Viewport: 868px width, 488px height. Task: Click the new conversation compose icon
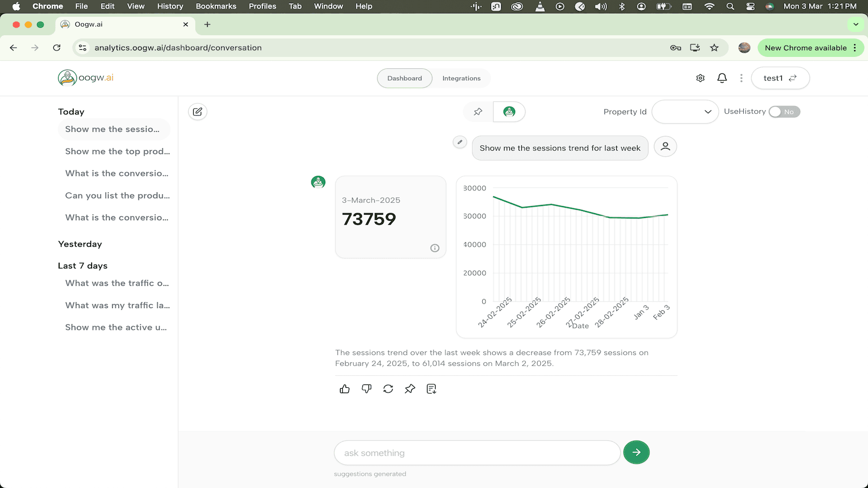(x=197, y=112)
